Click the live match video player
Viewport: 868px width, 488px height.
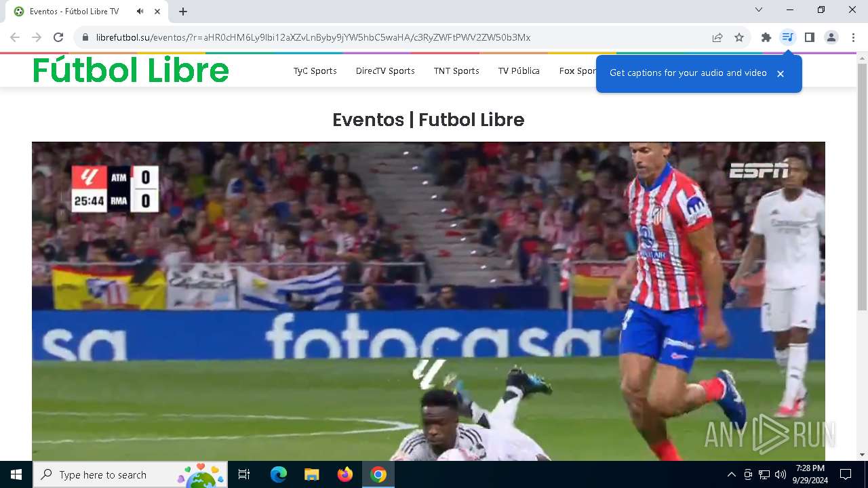pos(429,301)
